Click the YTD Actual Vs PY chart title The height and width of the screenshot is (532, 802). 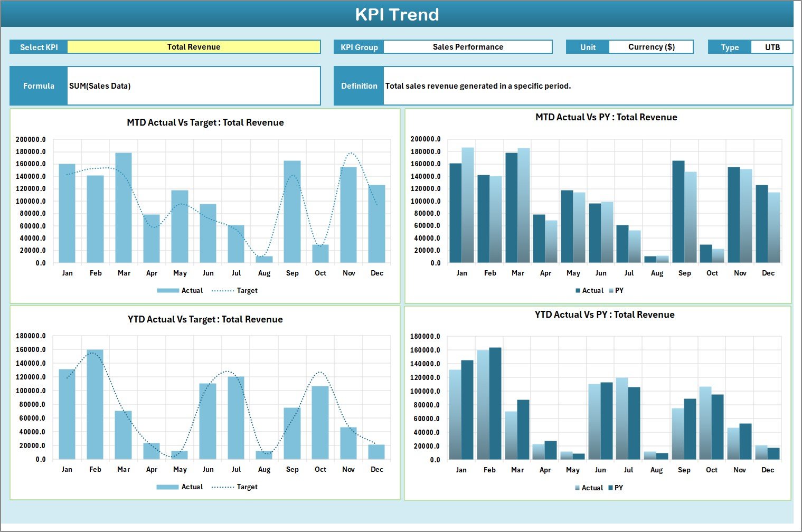tap(605, 315)
